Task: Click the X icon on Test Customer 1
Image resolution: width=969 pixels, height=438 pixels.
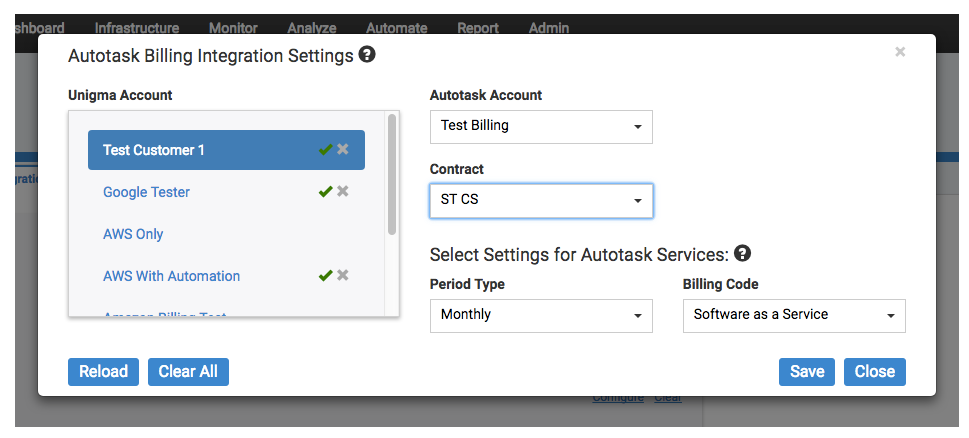Action: click(x=343, y=150)
